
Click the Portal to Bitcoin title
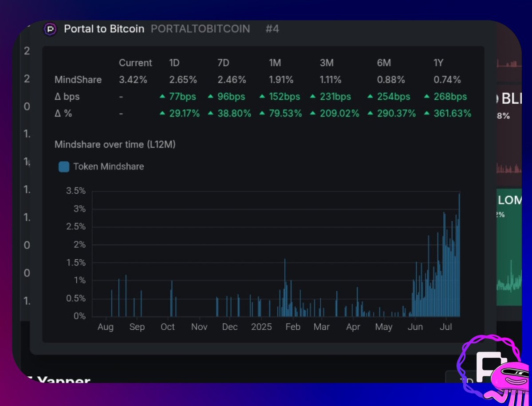pyautogui.click(x=104, y=29)
